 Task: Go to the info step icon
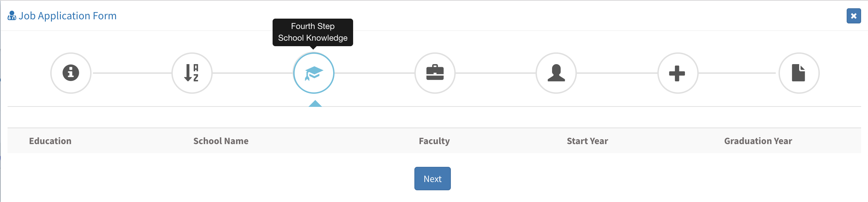(x=71, y=73)
